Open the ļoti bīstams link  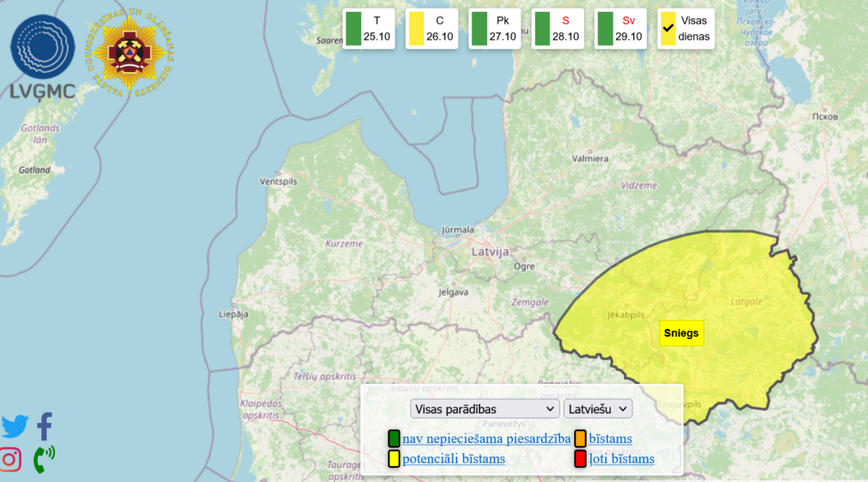coord(621,458)
